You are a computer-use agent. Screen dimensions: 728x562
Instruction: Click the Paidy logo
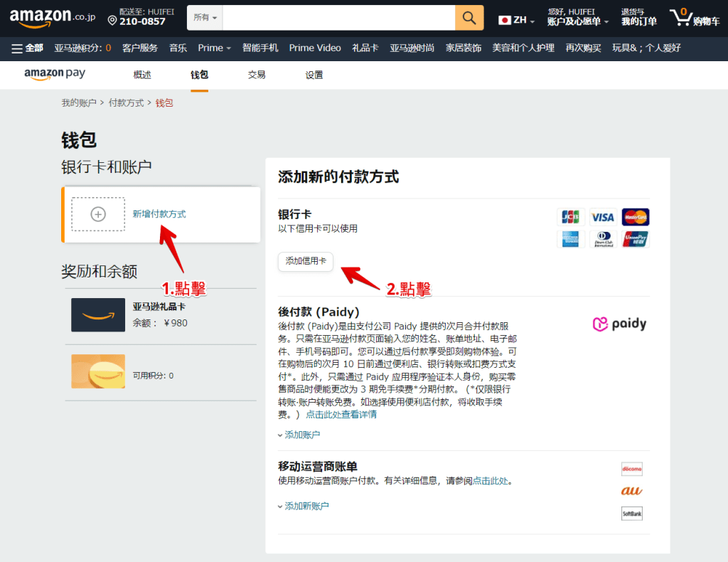(x=619, y=324)
